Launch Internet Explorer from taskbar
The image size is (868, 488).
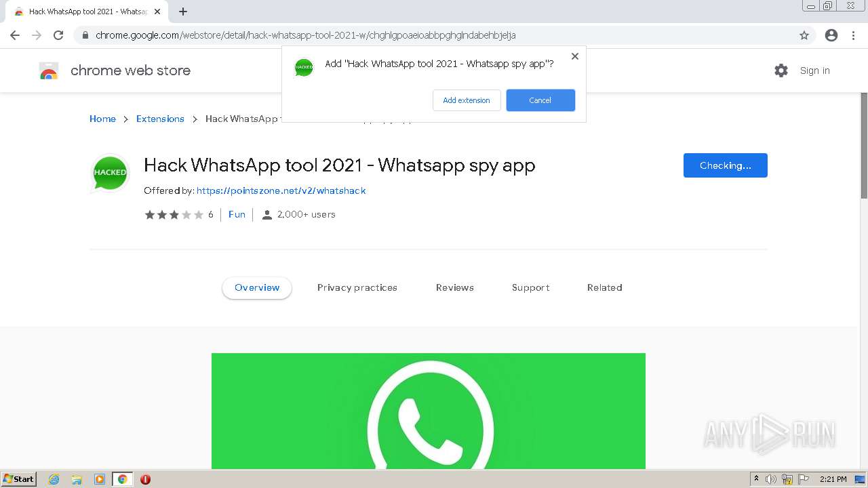point(54,479)
